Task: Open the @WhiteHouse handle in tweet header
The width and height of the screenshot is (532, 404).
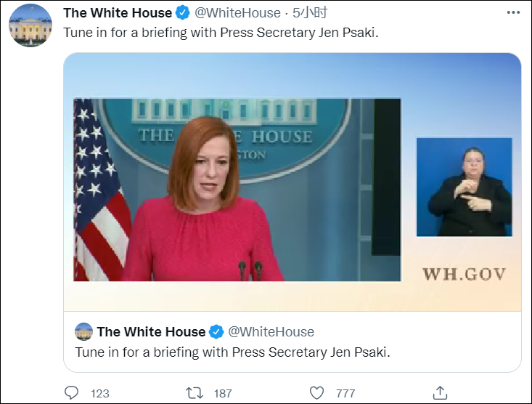Action: pyautogui.click(x=237, y=13)
